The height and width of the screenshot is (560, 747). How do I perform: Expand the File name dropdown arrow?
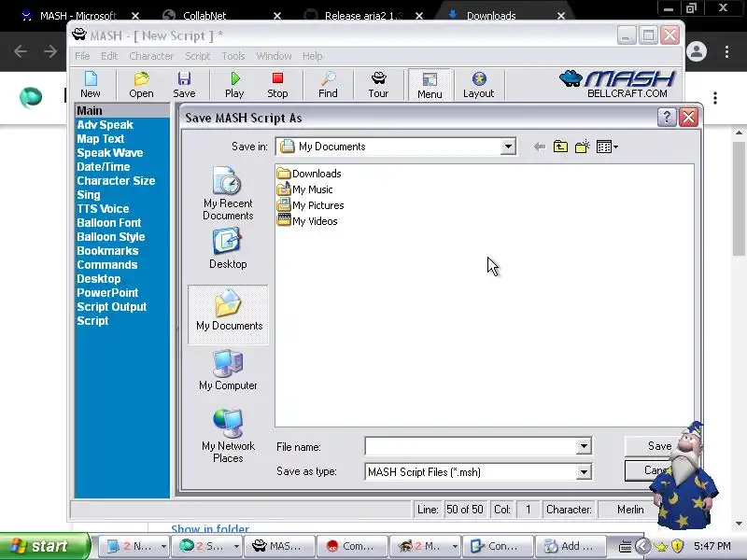(584, 447)
